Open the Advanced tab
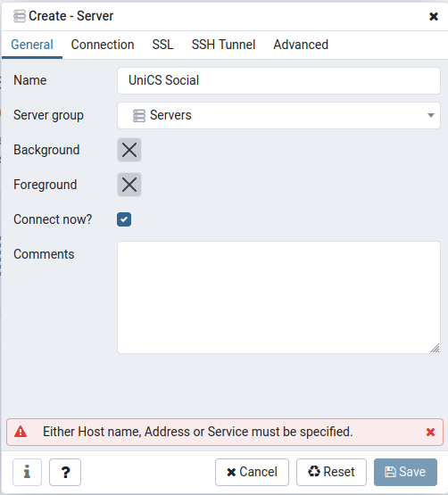The width and height of the screenshot is (448, 495). click(301, 45)
